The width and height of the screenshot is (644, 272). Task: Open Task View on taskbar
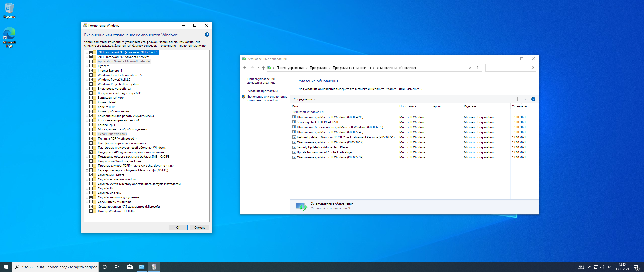(117, 267)
